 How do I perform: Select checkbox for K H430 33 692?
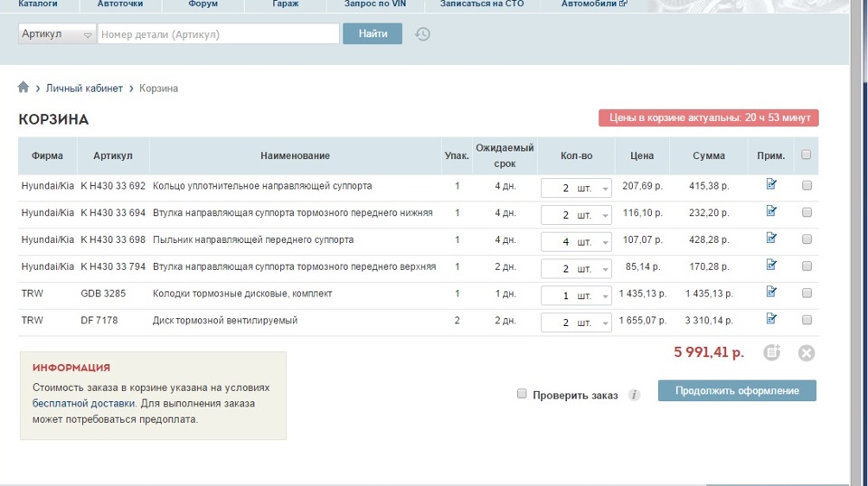[807, 185]
